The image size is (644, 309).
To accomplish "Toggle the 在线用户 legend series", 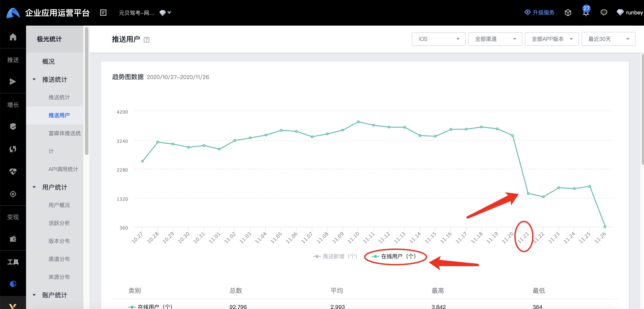I will (394, 256).
